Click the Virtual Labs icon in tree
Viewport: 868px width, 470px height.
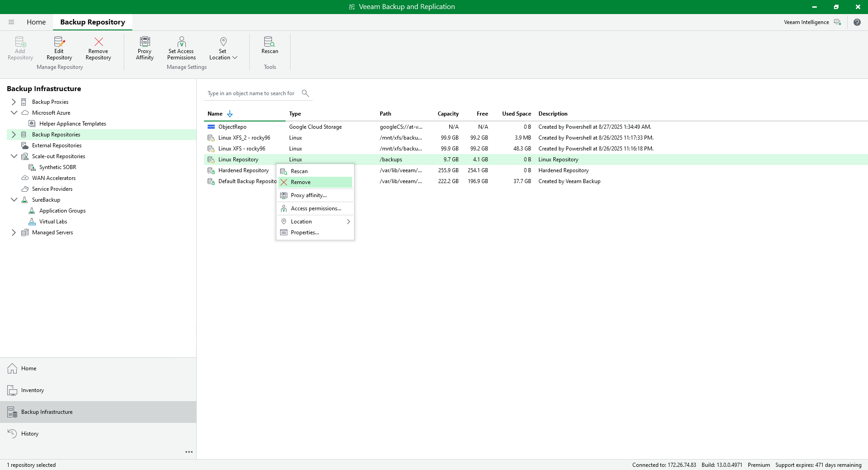pyautogui.click(x=32, y=222)
